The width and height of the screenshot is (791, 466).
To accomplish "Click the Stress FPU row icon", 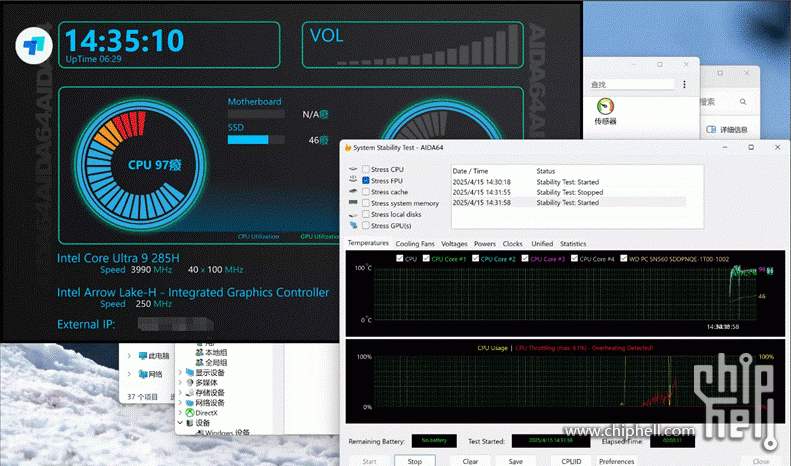I will (x=353, y=180).
